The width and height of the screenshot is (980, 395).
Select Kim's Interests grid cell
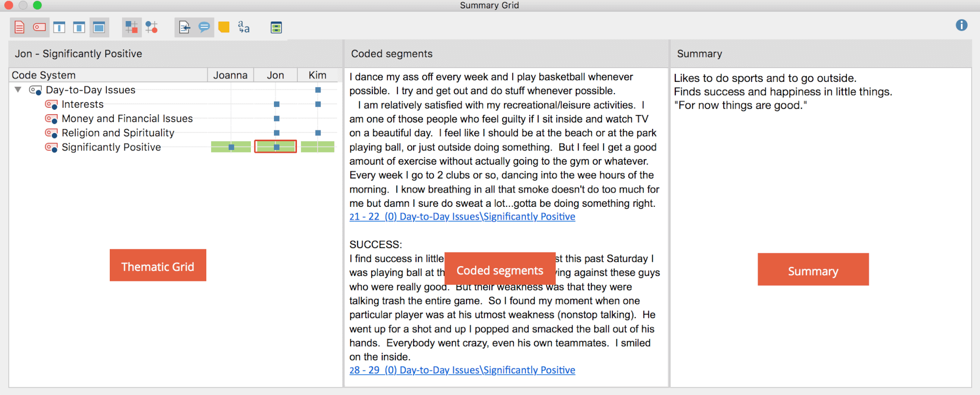318,104
